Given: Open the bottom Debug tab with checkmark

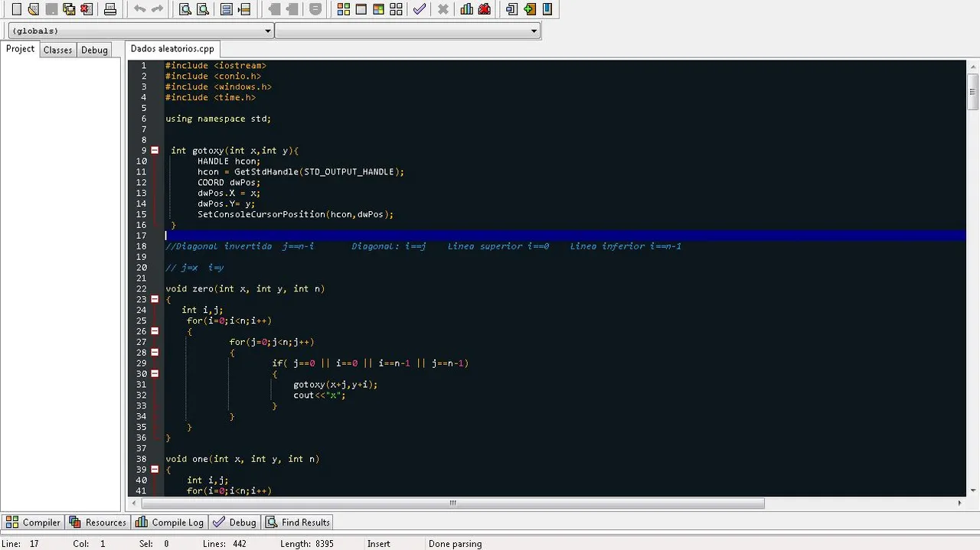Looking at the screenshot, I should coord(235,522).
